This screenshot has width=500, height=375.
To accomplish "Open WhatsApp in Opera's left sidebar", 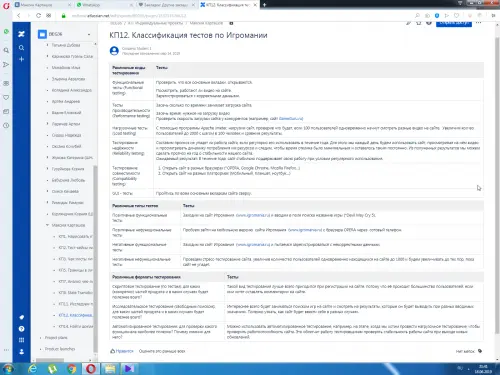I will [6, 32].
